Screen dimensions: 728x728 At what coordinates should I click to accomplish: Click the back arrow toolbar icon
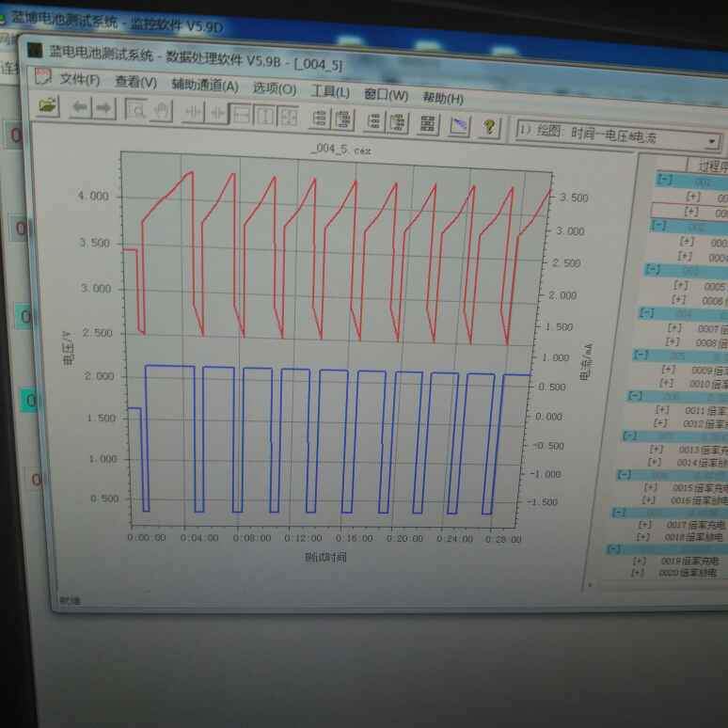coord(79,108)
